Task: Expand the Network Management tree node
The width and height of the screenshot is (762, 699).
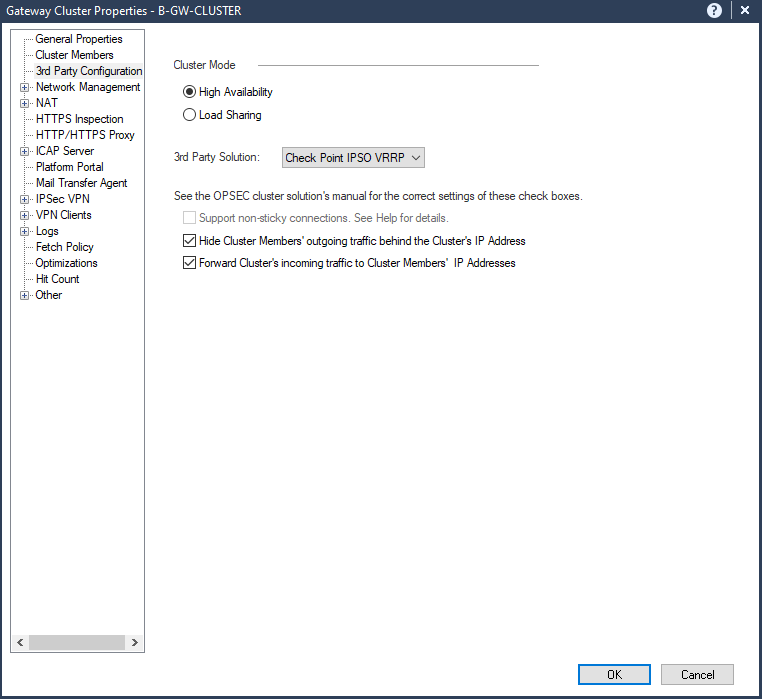Action: pyautogui.click(x=24, y=87)
